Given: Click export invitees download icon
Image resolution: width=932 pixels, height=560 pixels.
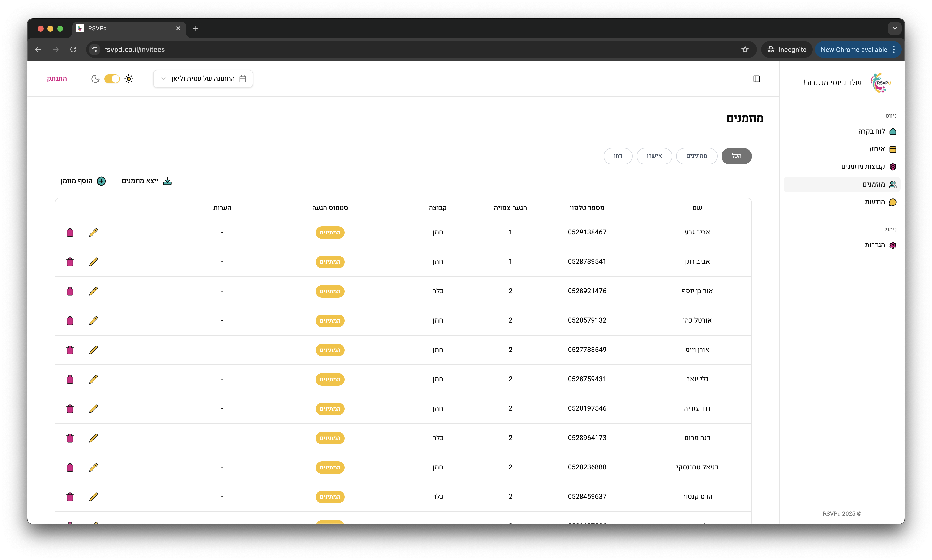Looking at the screenshot, I should tap(167, 181).
